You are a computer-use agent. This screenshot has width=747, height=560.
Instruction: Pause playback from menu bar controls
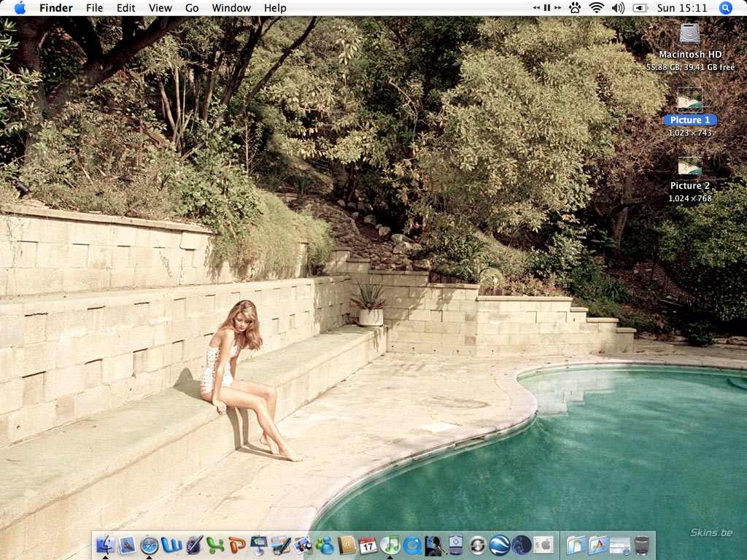click(547, 7)
